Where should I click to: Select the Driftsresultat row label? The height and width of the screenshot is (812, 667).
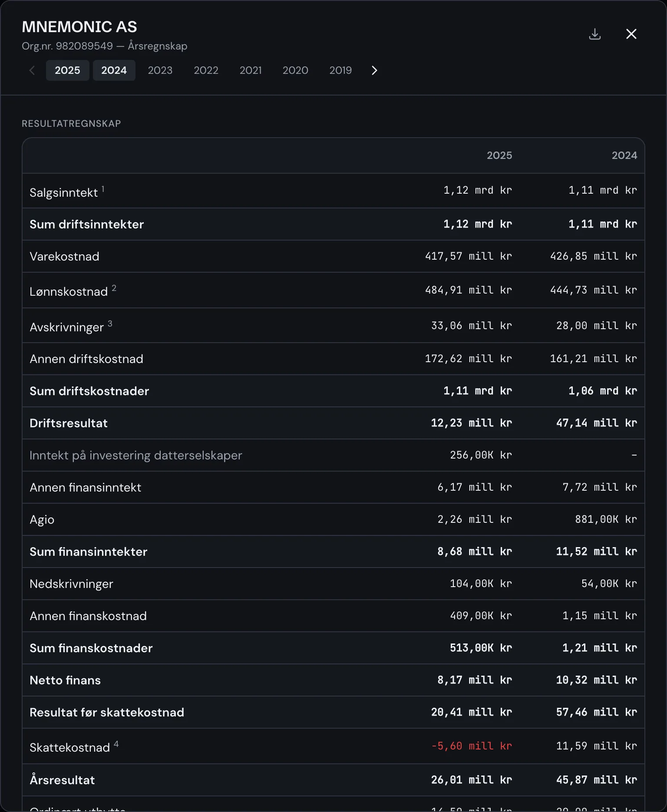(x=69, y=423)
